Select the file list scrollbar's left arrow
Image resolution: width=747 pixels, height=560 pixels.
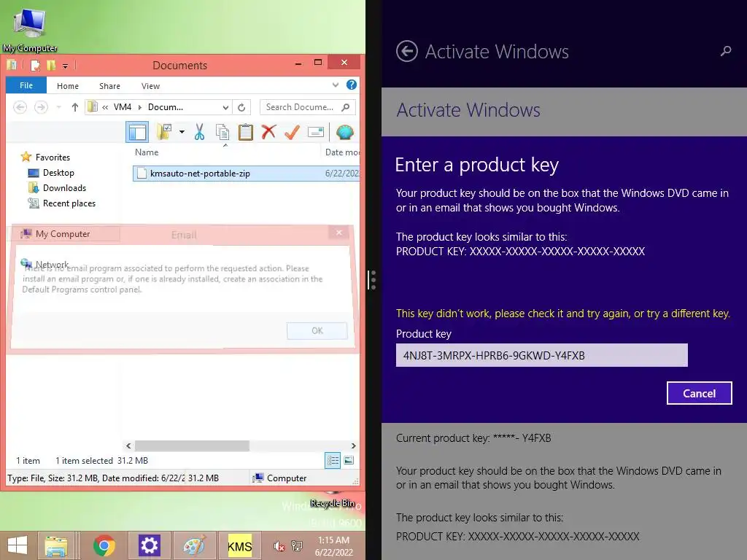(128, 446)
